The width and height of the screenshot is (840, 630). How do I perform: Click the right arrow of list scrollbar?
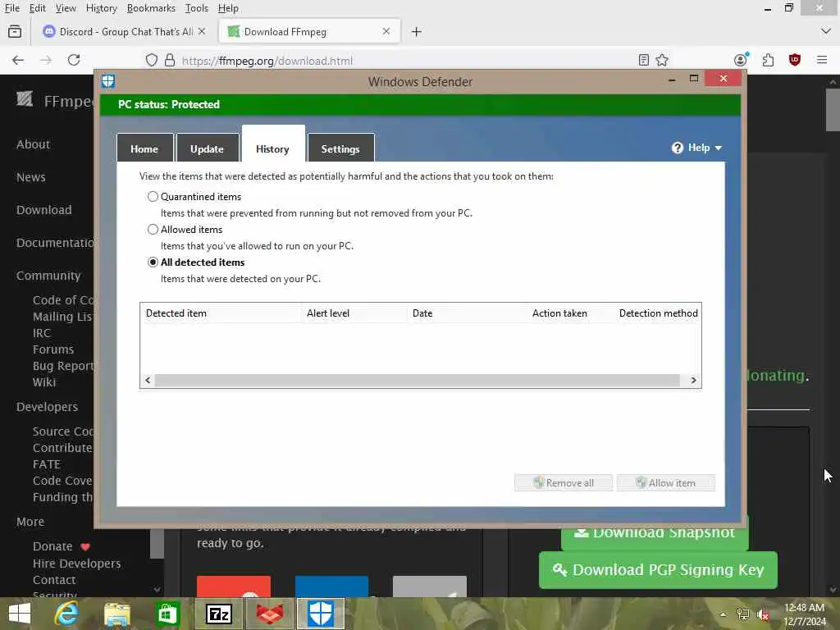[x=693, y=381]
